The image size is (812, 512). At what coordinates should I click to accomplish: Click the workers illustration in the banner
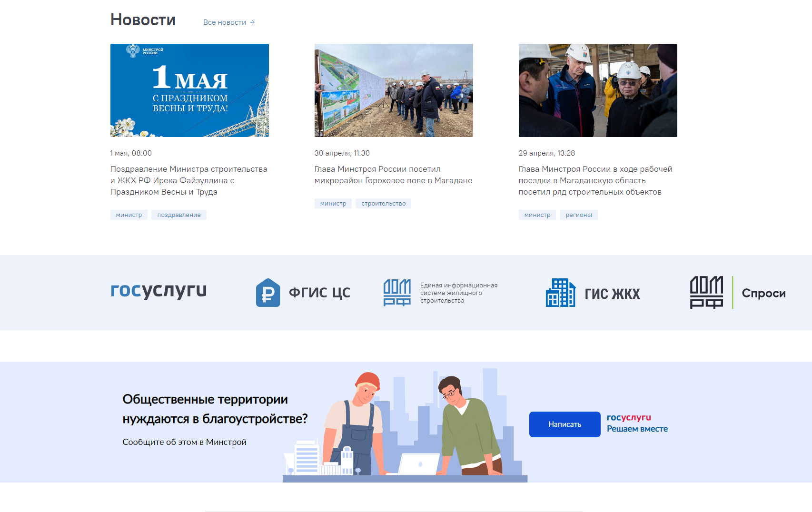[x=405, y=425]
